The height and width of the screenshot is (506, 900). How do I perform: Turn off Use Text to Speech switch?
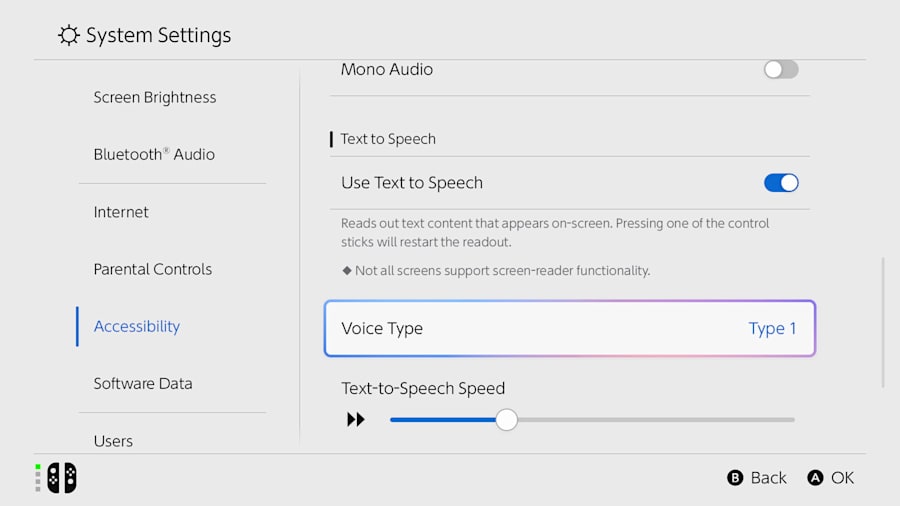click(781, 183)
